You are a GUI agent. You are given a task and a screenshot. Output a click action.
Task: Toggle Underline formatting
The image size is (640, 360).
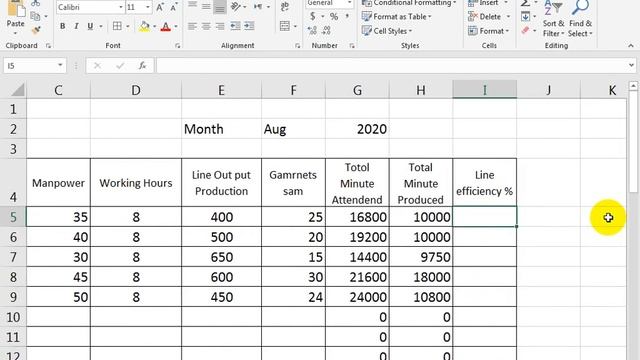90,27
